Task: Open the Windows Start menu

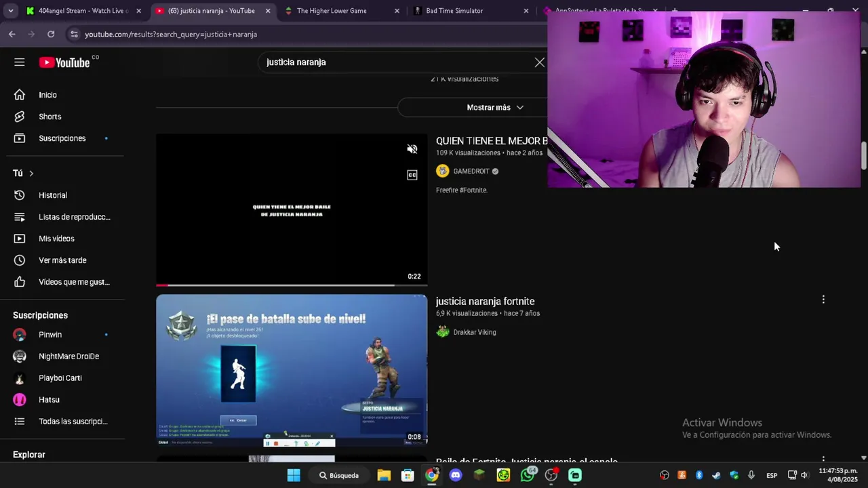Action: point(294,475)
